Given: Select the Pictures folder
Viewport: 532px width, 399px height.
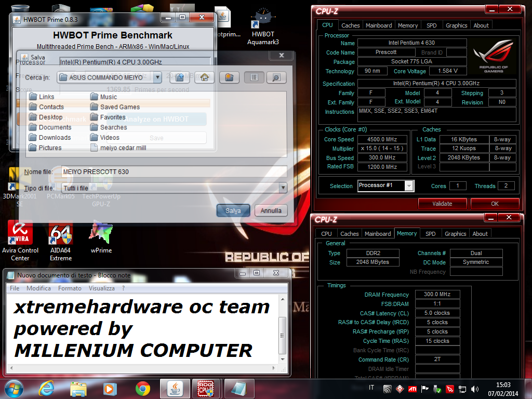Looking at the screenshot, I should 45,148.
